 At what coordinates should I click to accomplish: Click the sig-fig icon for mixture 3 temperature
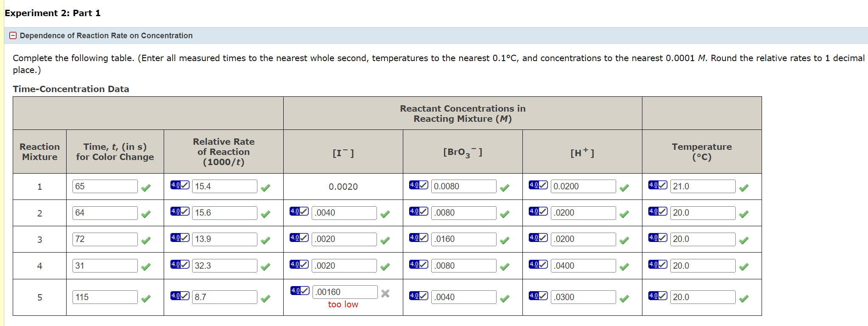tap(658, 238)
